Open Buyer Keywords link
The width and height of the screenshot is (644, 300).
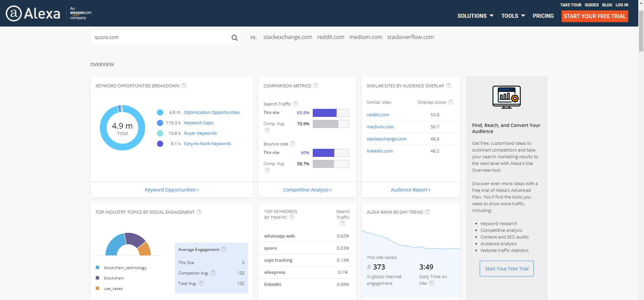coord(200,133)
